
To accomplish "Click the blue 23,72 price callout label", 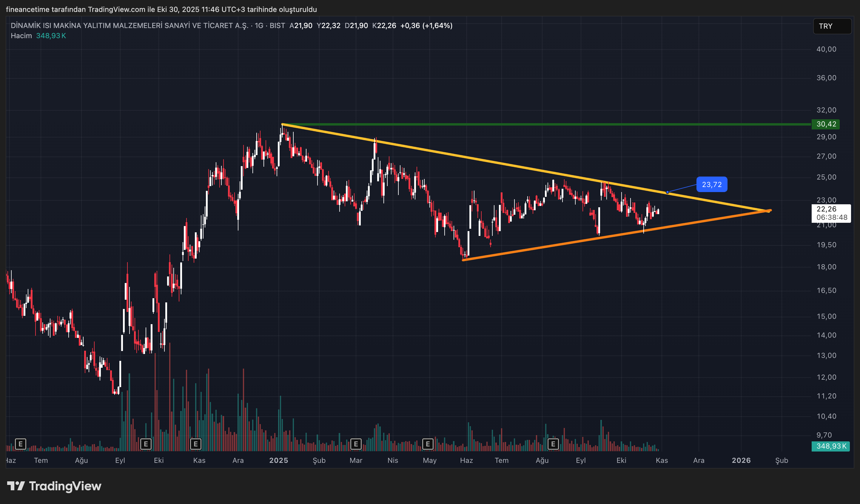I will pos(712,185).
